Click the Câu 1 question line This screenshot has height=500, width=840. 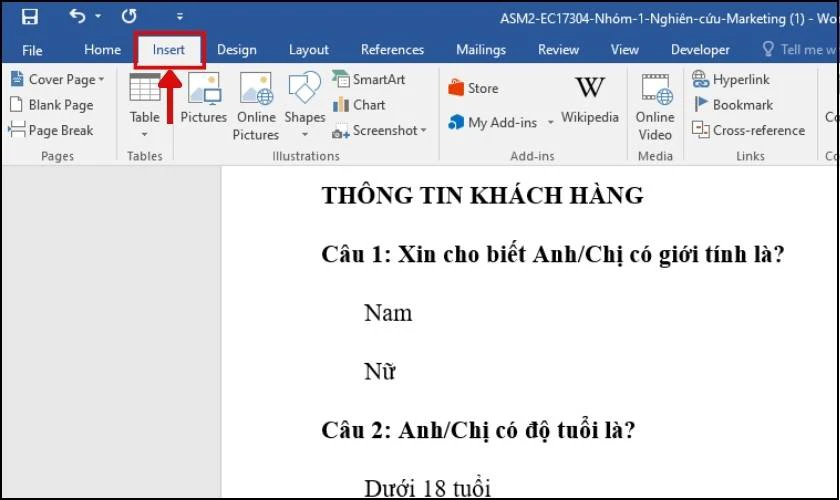coord(552,255)
